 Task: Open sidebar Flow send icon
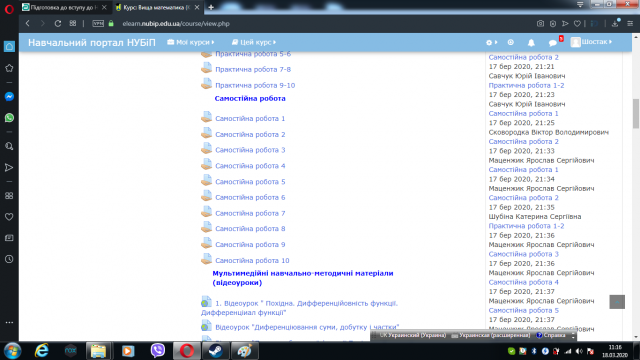click(x=9, y=167)
